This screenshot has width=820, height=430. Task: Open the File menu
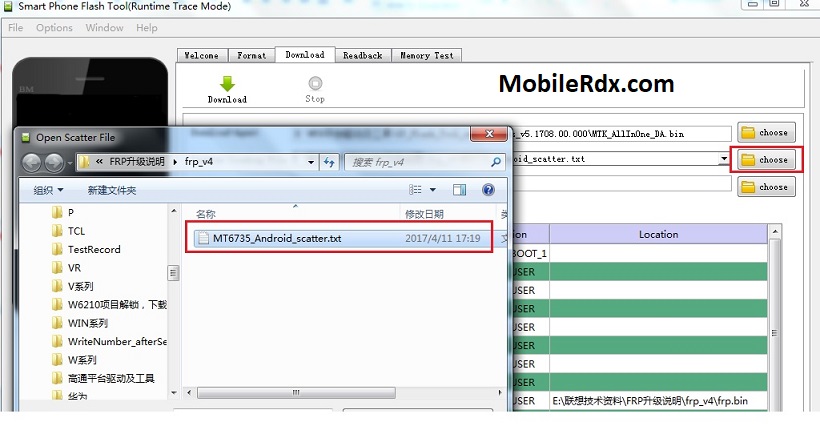(16, 28)
